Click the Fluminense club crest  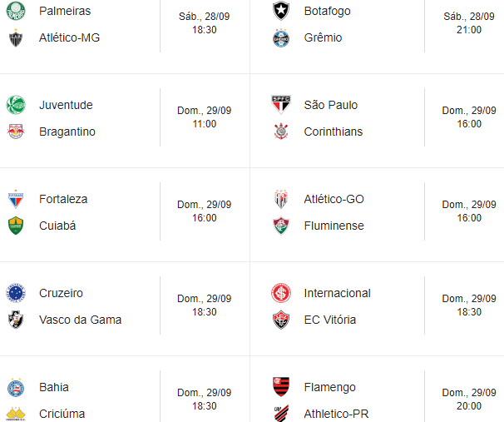pos(281,226)
